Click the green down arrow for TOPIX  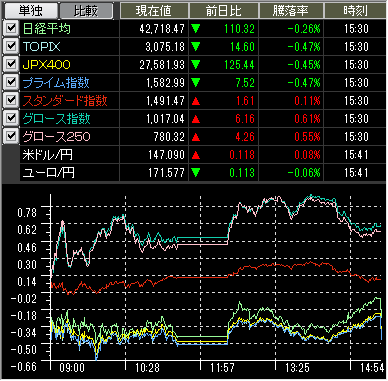coord(196,47)
